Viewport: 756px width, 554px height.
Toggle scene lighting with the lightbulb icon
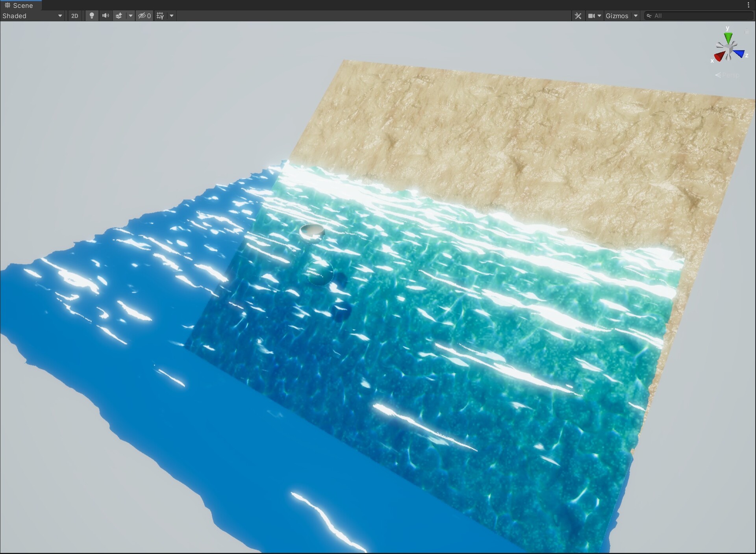click(92, 16)
